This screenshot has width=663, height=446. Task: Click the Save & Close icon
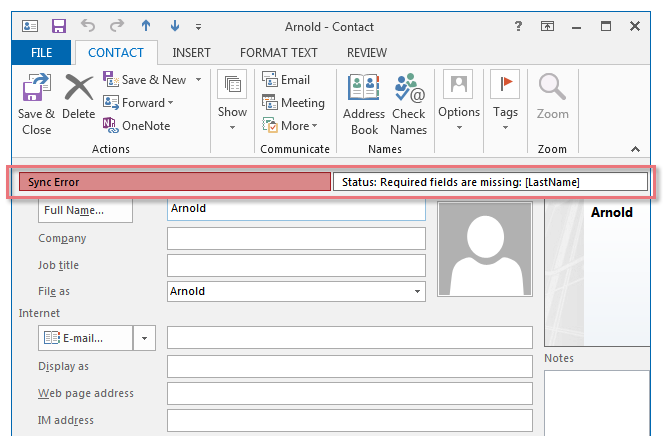point(36,87)
